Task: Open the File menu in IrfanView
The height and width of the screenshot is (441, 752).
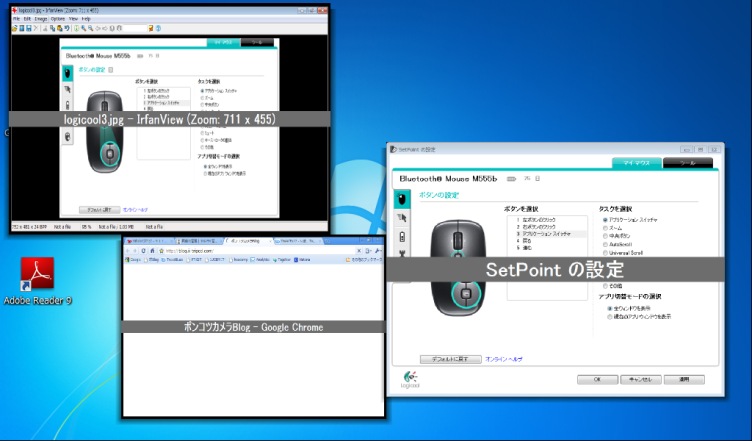Action: [x=16, y=19]
